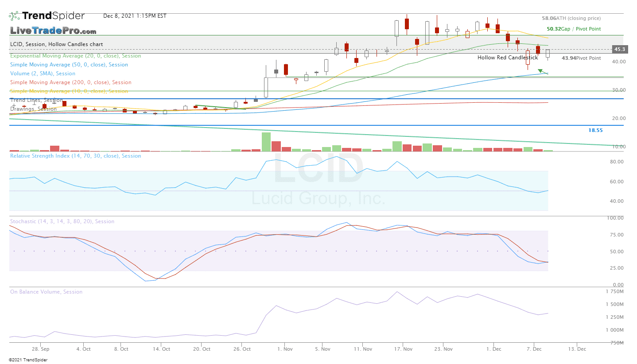
Task: Click the blue 18.55 price level label
Action: [594, 130]
